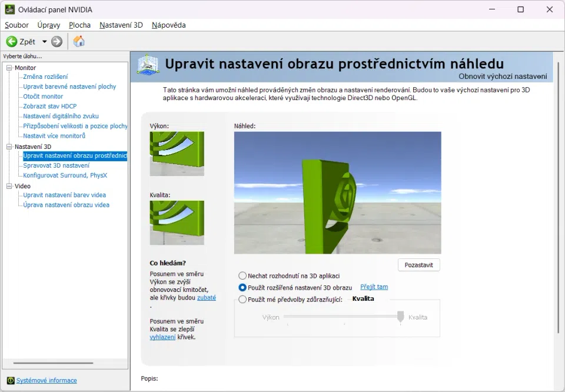Image resolution: width=565 pixels, height=392 pixels.
Task: Open the Systémové informace link
Action: tap(46, 380)
